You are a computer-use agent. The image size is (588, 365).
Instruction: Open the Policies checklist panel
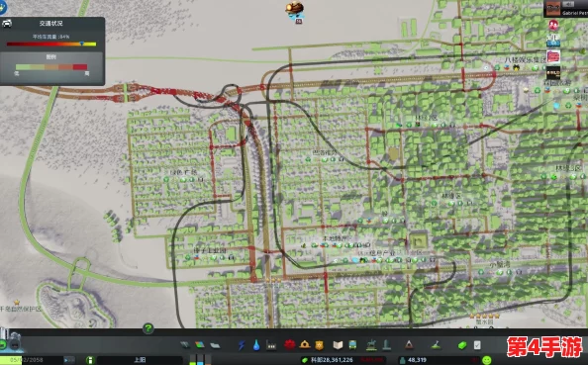point(477,345)
